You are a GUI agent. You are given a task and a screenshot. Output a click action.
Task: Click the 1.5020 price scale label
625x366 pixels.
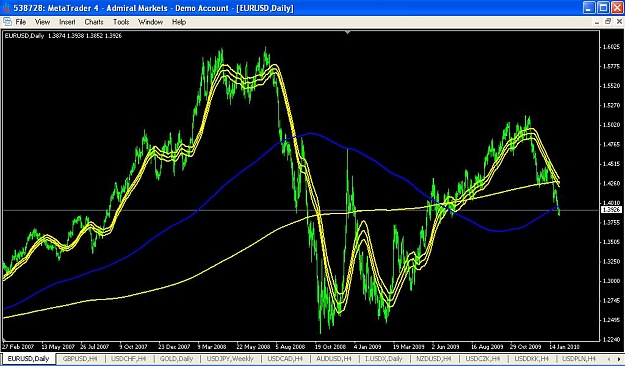tap(611, 125)
